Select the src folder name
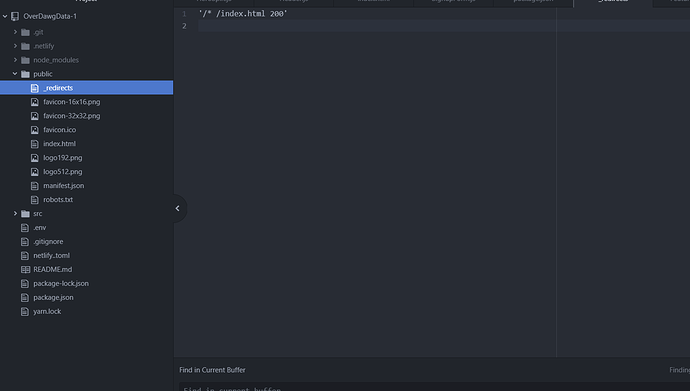This screenshot has height=391, width=690. pos(38,214)
